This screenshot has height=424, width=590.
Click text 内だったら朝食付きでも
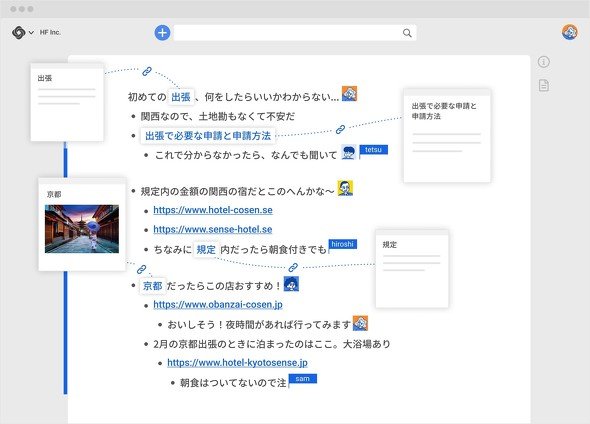point(273,250)
